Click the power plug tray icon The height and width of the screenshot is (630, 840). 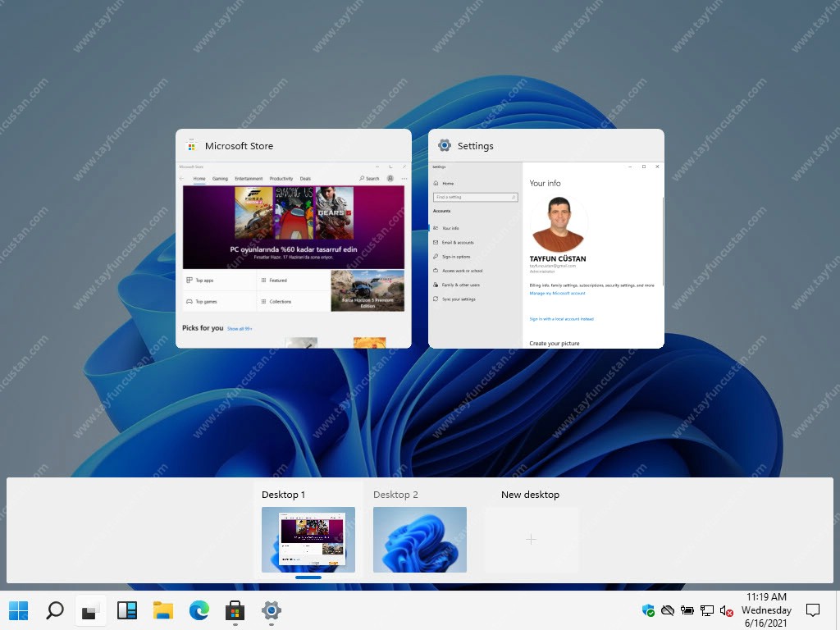tap(687, 610)
